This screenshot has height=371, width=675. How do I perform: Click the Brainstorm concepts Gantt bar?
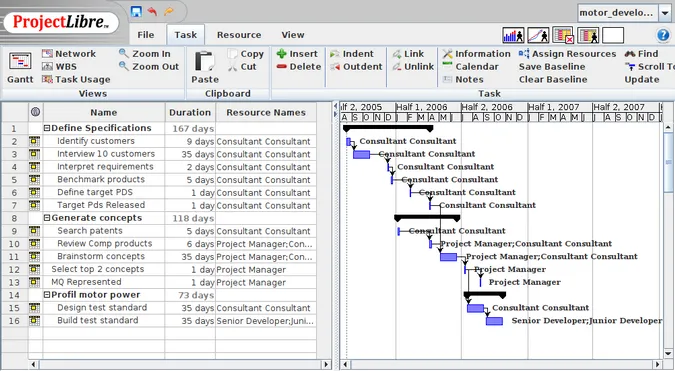pyautogui.click(x=448, y=257)
